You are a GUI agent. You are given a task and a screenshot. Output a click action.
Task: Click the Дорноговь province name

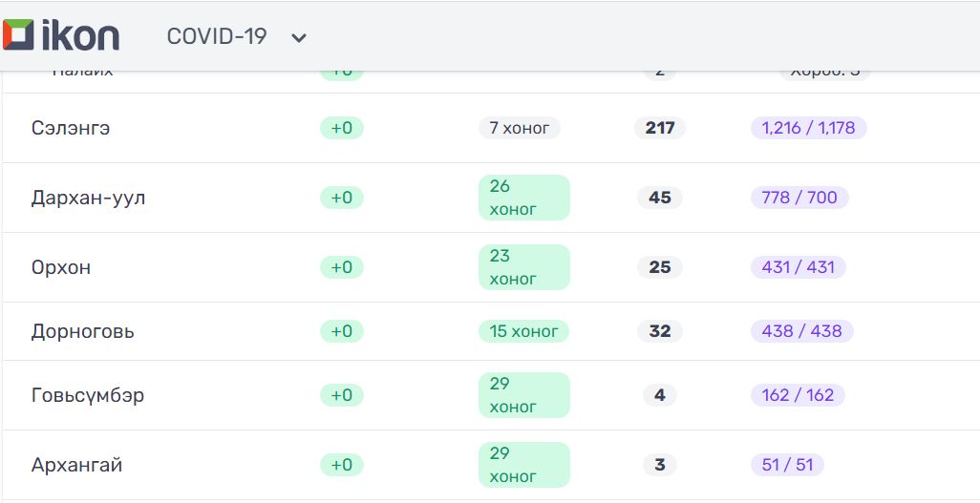pos(83,331)
